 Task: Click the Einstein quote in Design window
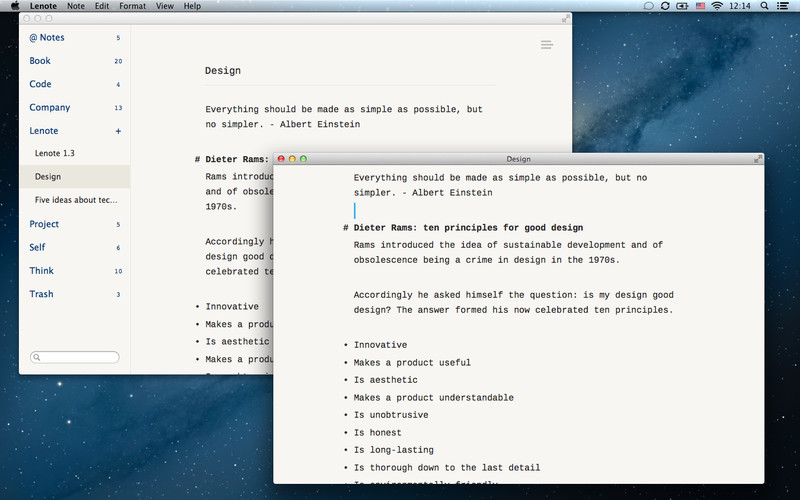500,185
